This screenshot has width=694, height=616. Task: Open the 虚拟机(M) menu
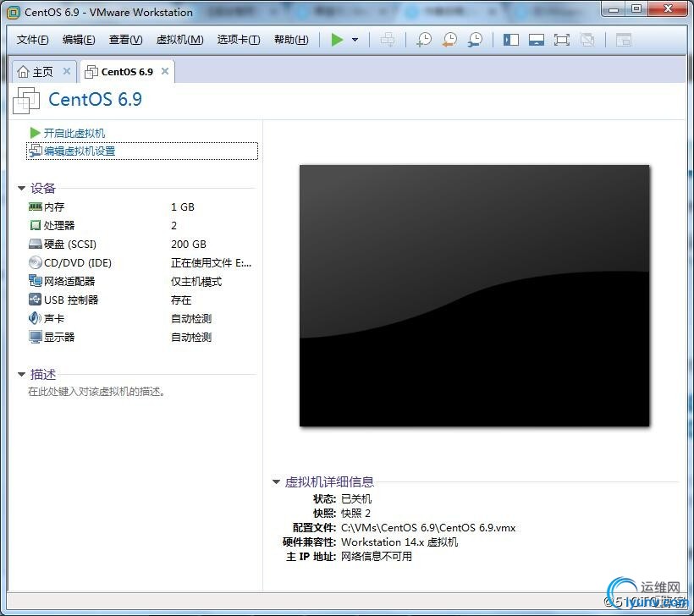[179, 40]
